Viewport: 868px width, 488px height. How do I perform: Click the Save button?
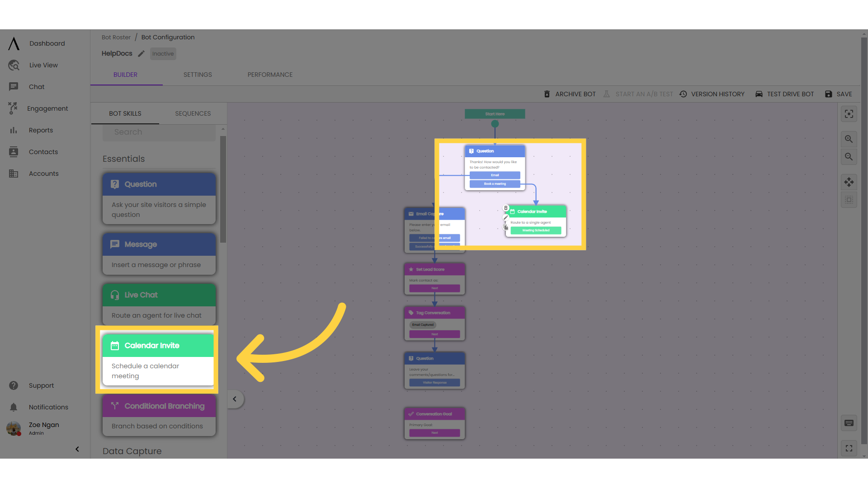point(840,94)
